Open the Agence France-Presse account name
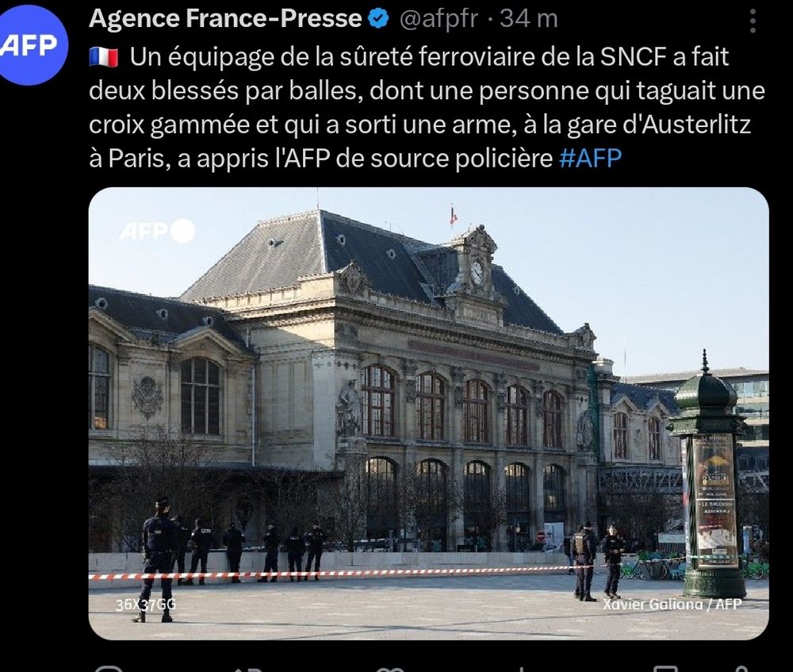This screenshot has height=672, width=793. (225, 19)
